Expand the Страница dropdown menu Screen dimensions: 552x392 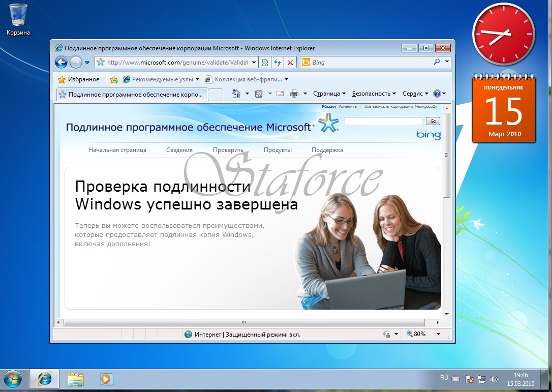coord(328,94)
